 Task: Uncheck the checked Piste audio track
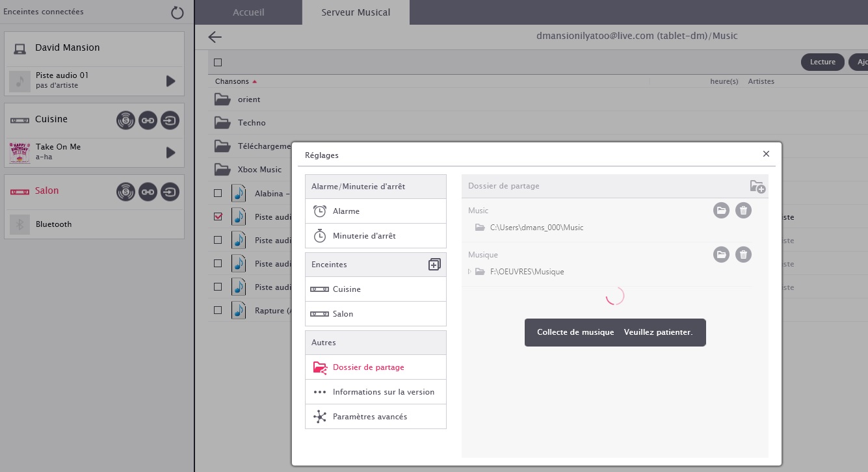tap(218, 216)
